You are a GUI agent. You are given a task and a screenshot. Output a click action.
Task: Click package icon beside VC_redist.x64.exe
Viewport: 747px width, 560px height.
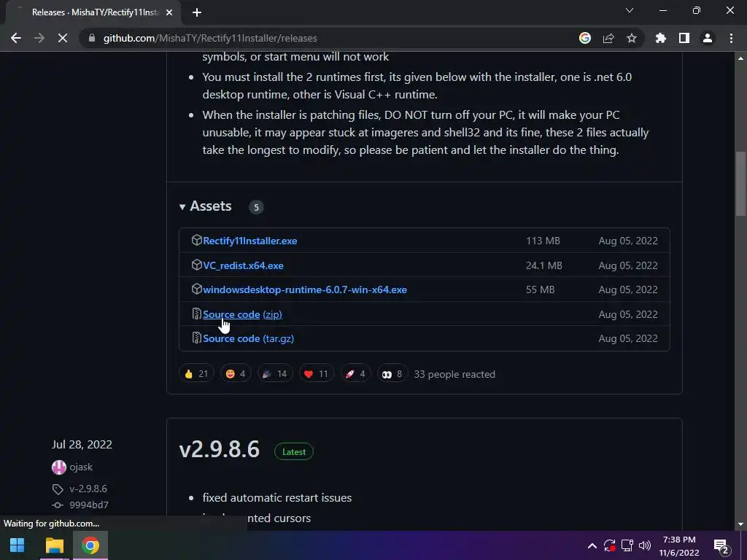[196, 265]
